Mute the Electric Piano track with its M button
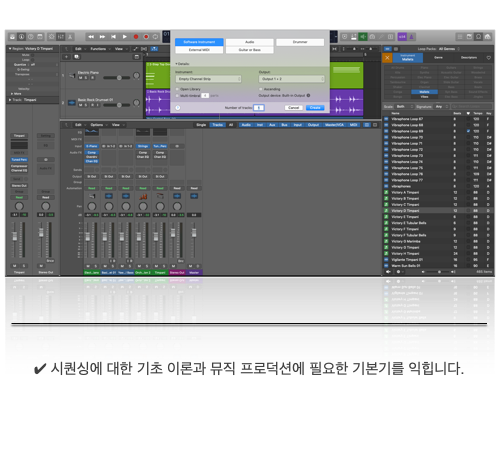The image size is (500, 450). pyautogui.click(x=80, y=78)
